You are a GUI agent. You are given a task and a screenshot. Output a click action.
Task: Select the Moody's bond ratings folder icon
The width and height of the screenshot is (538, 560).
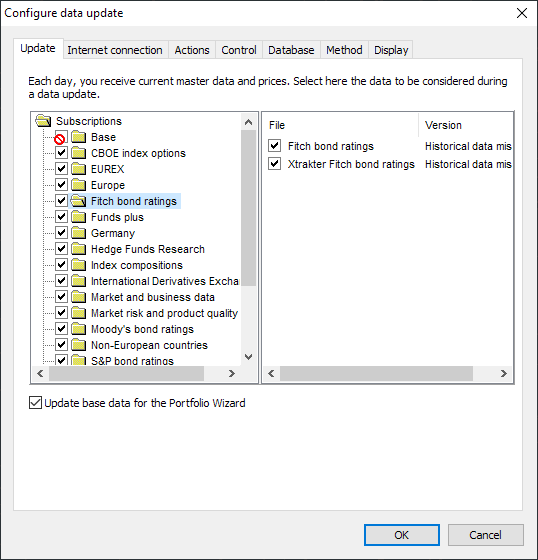coord(79,329)
